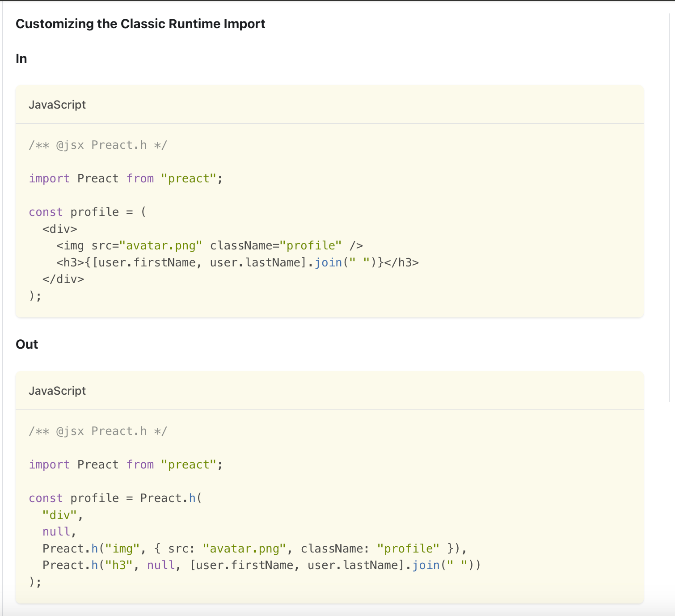
Task: Click the <h3> line in the input code
Action: pos(237,262)
